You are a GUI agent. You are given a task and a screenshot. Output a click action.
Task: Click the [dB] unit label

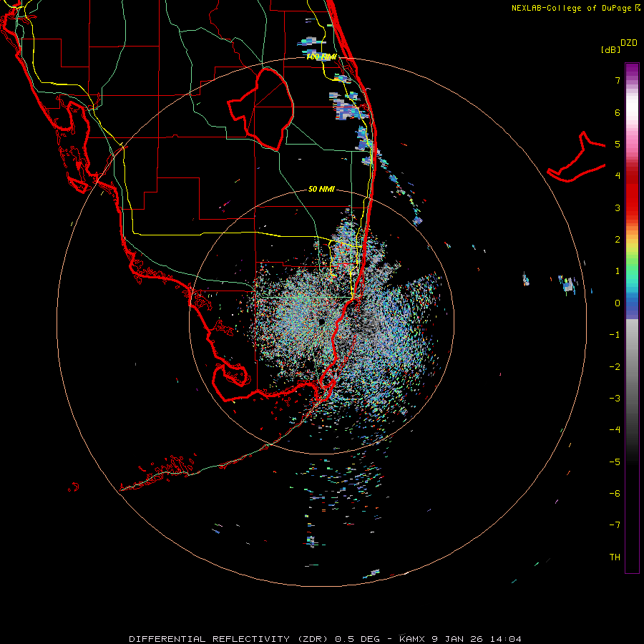pyautogui.click(x=611, y=49)
